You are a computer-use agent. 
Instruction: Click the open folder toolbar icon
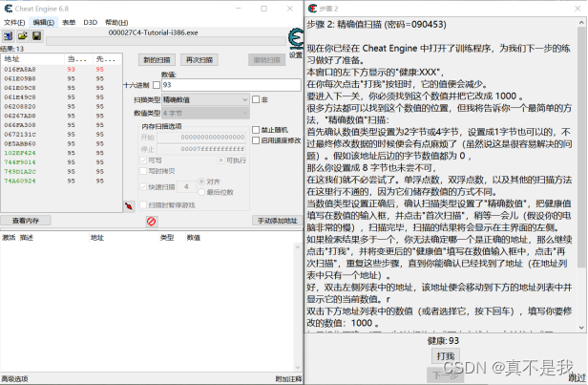click(23, 36)
